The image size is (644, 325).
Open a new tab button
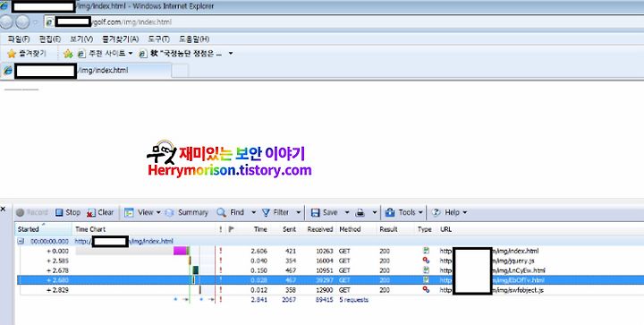(x=180, y=71)
